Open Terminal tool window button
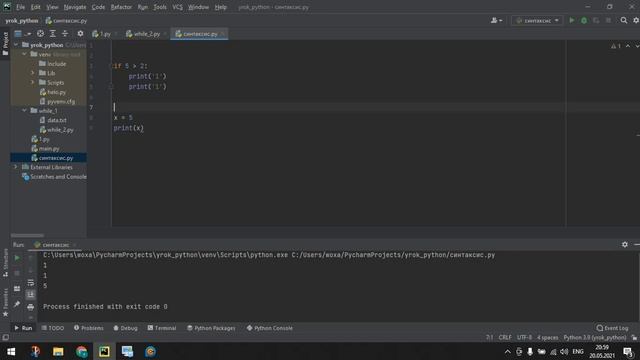640x360 pixels. tap(162, 328)
